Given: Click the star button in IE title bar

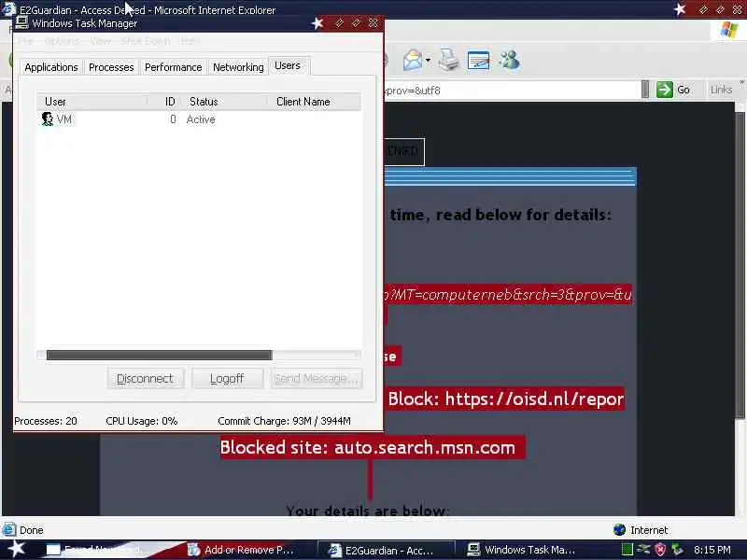Looking at the screenshot, I should point(680,9).
